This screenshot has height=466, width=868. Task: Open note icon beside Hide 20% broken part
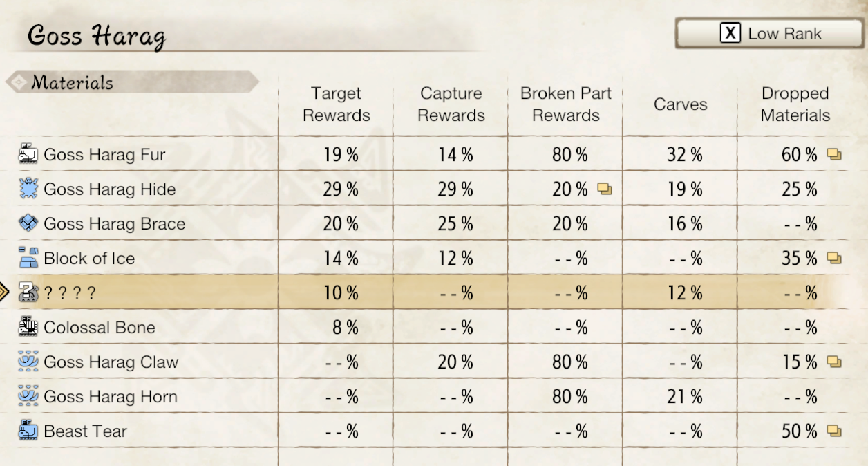pyautogui.click(x=605, y=189)
